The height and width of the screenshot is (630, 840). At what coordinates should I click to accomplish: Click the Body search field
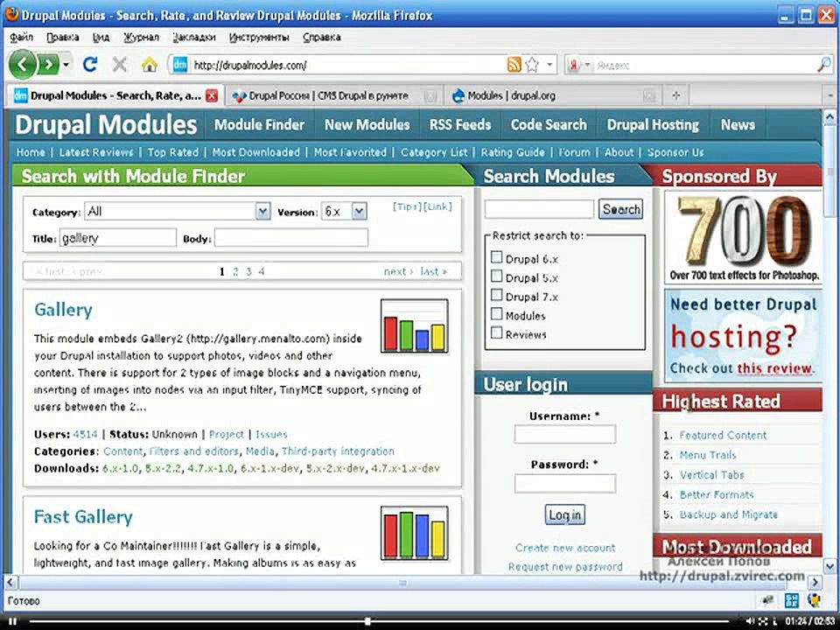[290, 238]
